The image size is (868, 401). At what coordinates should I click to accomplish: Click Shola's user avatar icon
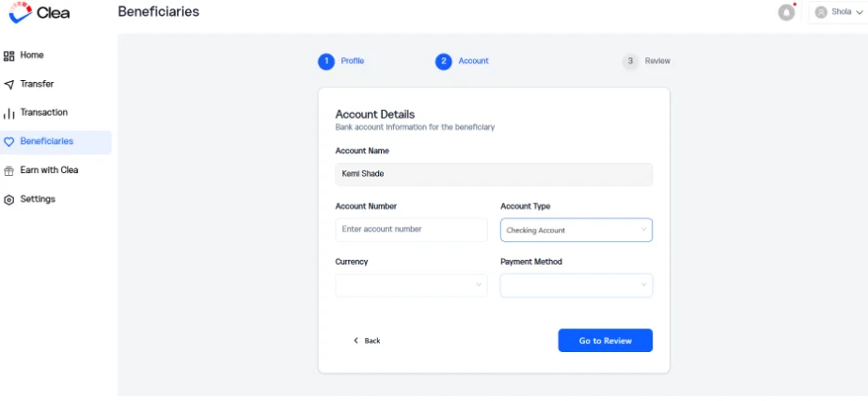(x=821, y=12)
